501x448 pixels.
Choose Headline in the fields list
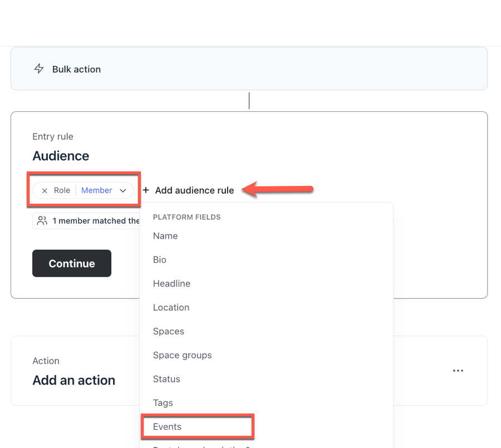171,284
